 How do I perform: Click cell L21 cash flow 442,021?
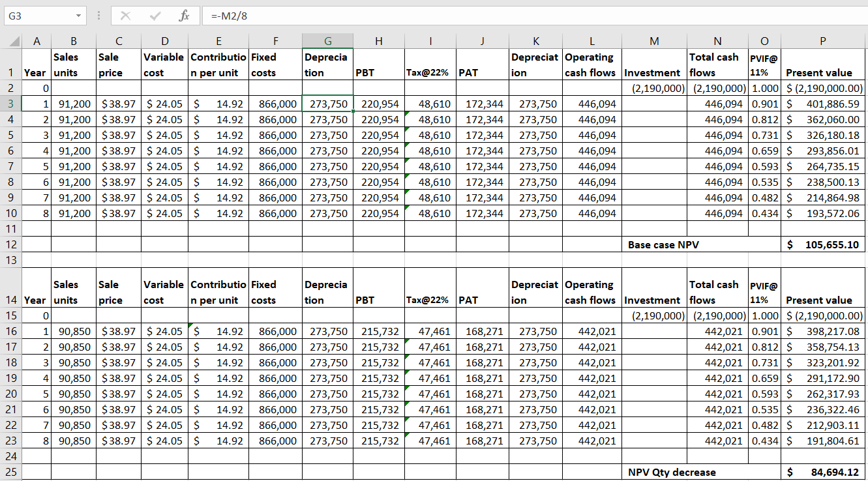coord(591,409)
